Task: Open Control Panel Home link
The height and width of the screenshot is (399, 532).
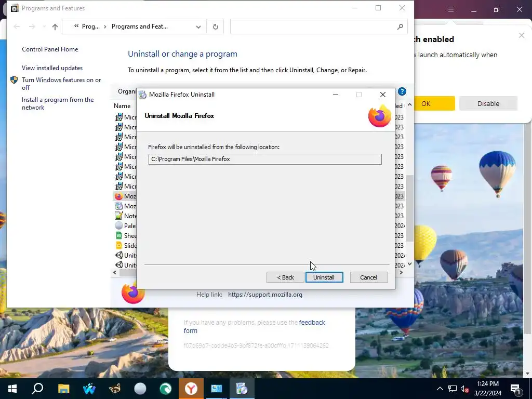Action: click(50, 49)
